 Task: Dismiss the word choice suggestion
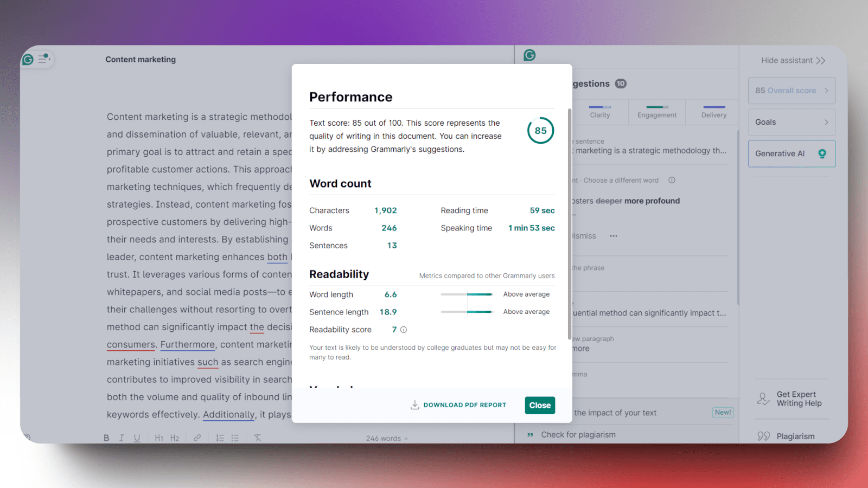pyautogui.click(x=584, y=236)
